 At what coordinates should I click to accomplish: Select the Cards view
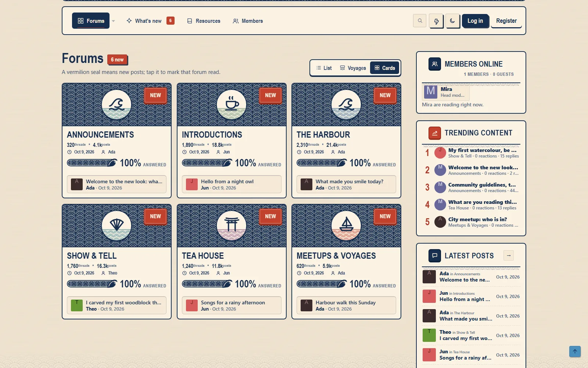(384, 68)
